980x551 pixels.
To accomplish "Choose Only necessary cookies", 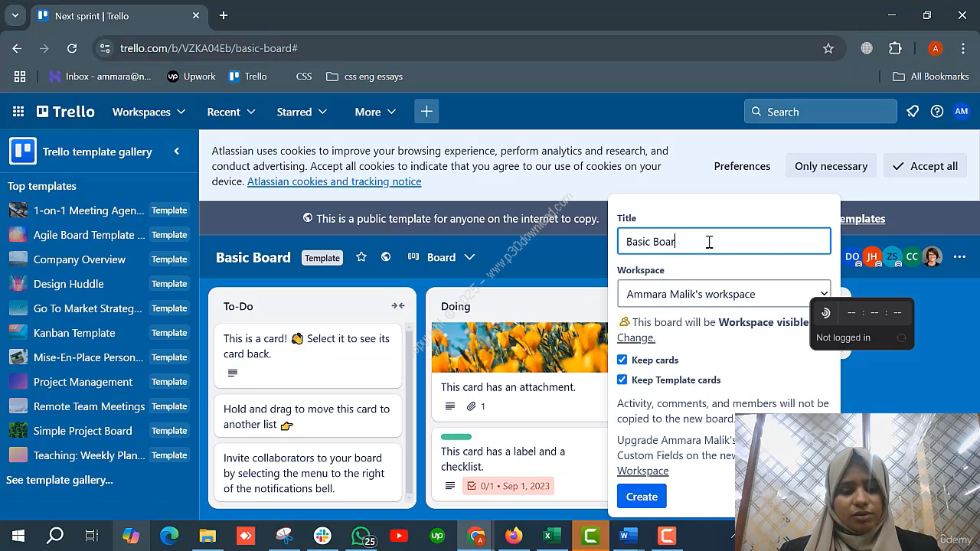I will 831,166.
